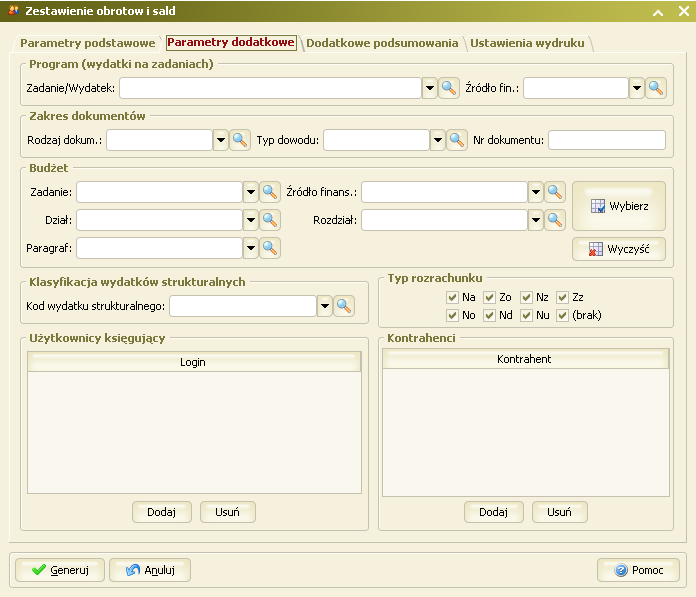696x597 pixels.
Task: Click the Paragraf text field
Action: click(159, 248)
